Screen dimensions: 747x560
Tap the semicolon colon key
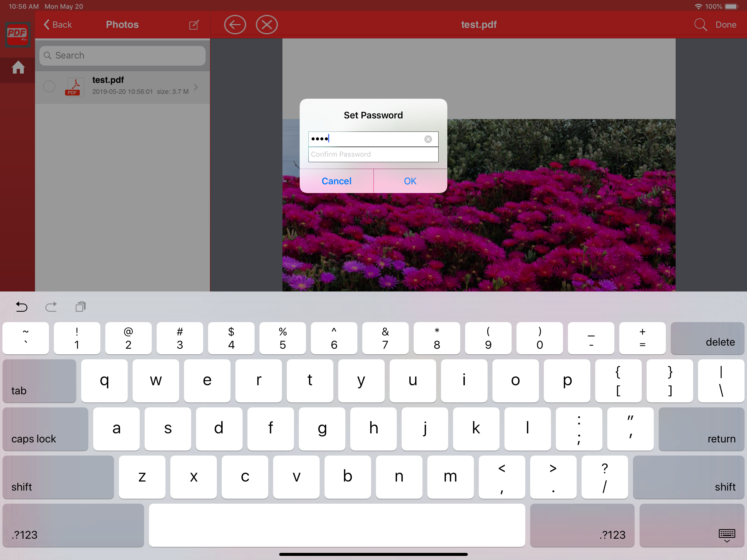pyautogui.click(x=579, y=429)
